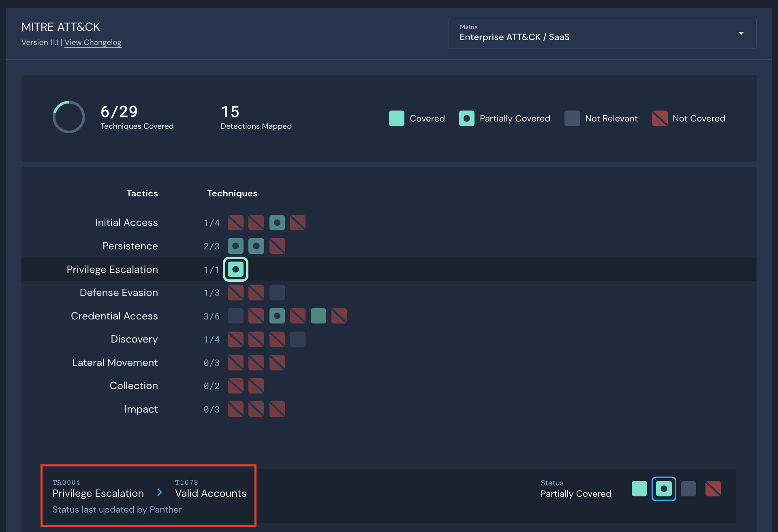The image size is (778, 532).
Task: Click the Privilege Escalation tactic row label
Action: (112, 269)
